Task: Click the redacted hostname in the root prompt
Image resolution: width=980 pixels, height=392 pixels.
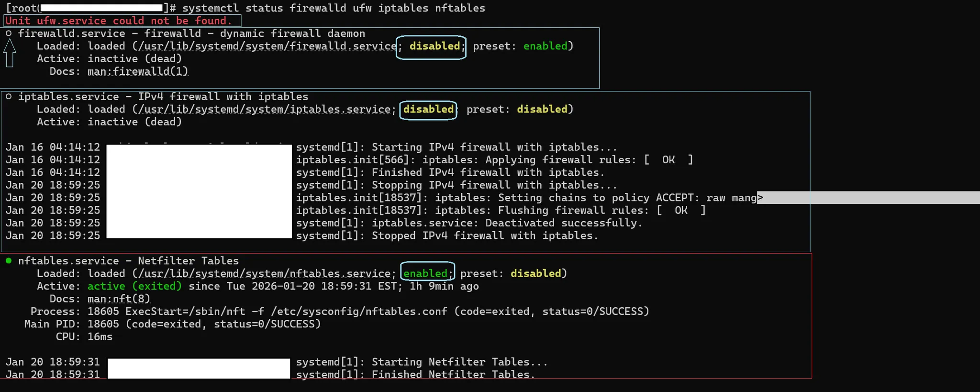Action: point(101,8)
